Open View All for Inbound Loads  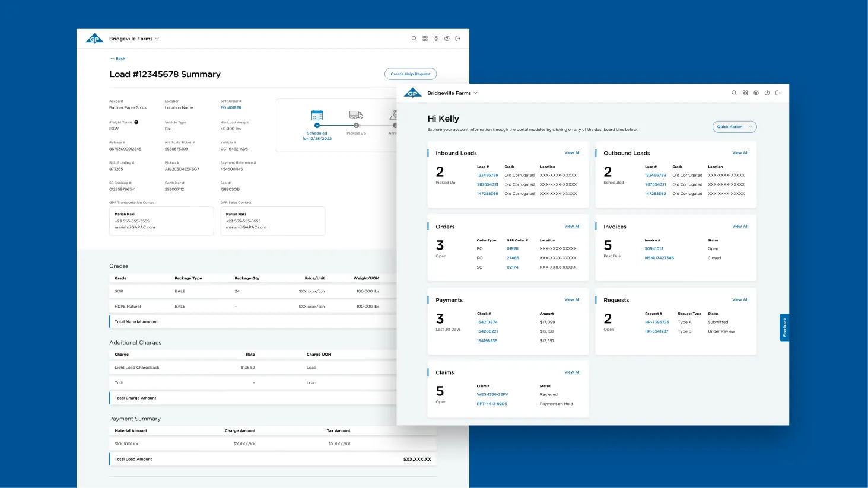(573, 153)
